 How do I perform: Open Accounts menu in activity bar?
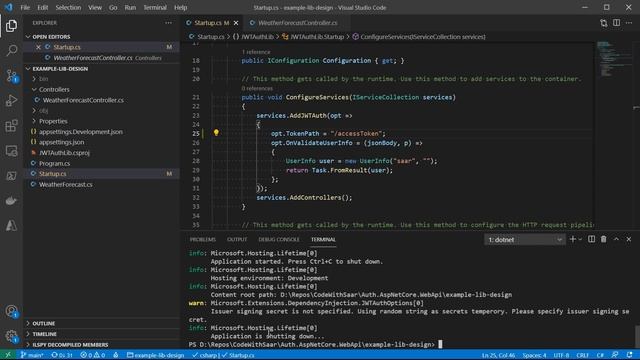coord(11,311)
